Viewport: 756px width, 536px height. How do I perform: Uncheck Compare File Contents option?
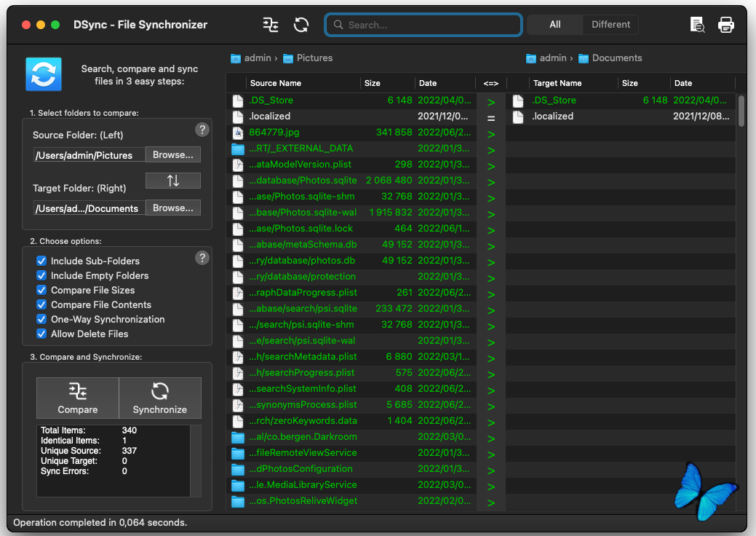(x=41, y=304)
